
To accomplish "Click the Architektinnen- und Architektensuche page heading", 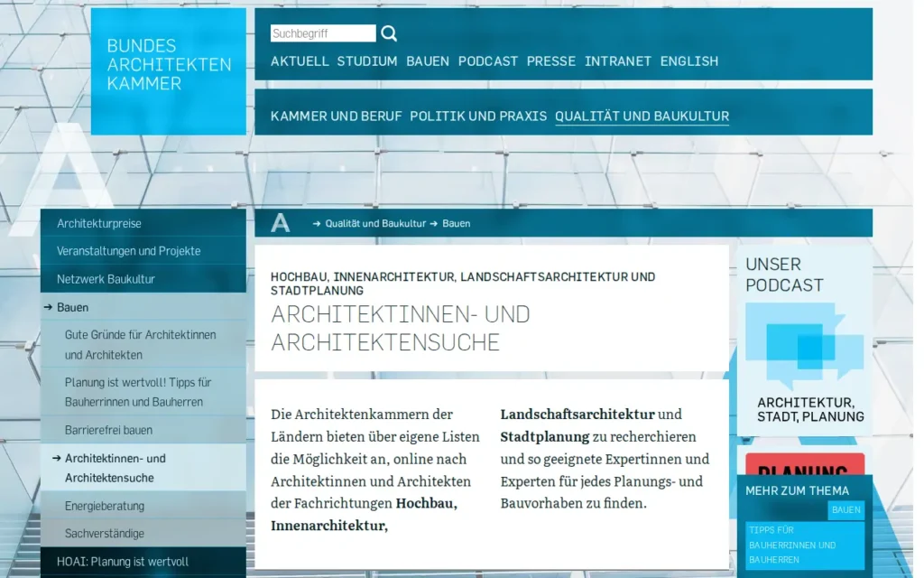I will (401, 328).
